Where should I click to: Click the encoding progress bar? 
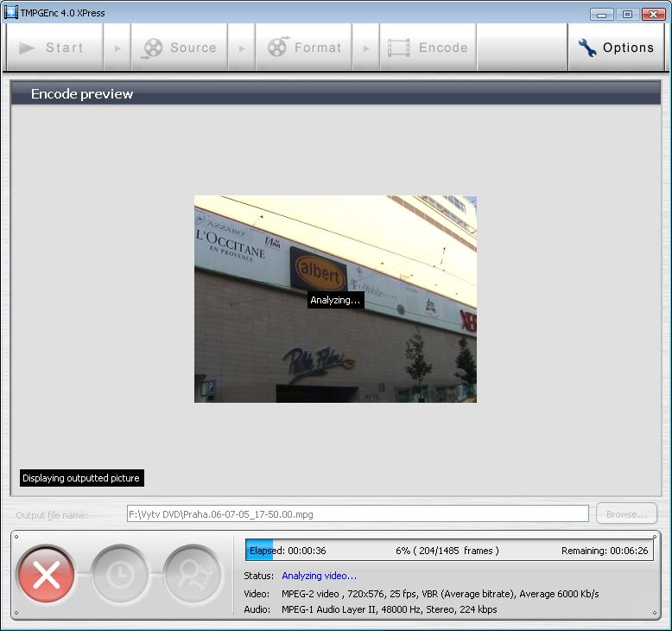pos(449,550)
